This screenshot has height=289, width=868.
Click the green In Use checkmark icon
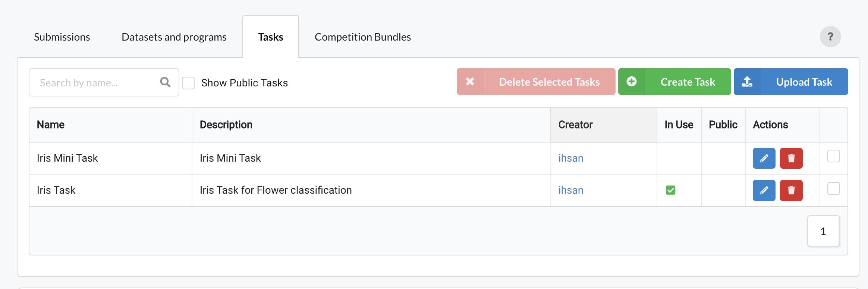coord(671,190)
